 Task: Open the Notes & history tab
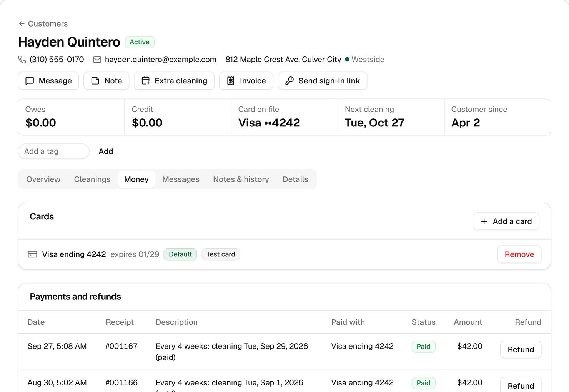(241, 179)
